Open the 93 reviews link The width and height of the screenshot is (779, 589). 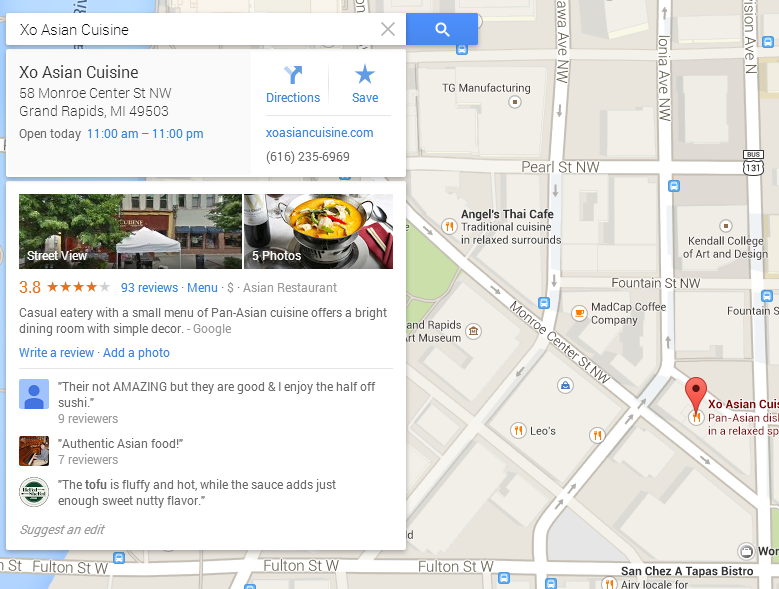tap(150, 288)
